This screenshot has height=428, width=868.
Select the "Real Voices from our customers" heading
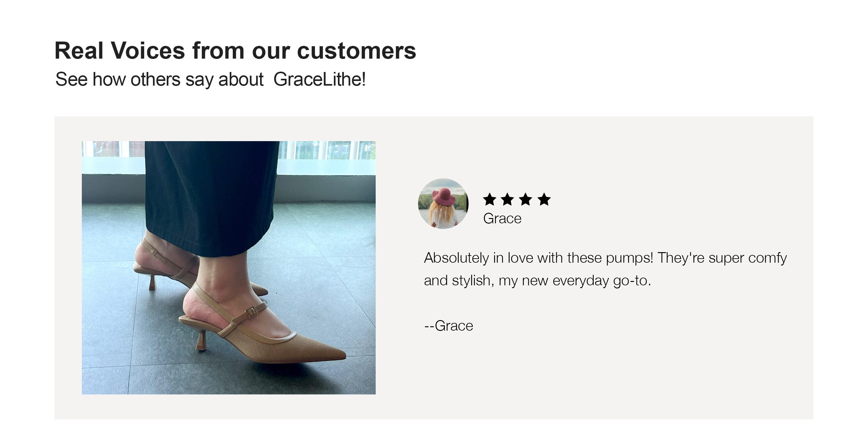click(x=235, y=51)
